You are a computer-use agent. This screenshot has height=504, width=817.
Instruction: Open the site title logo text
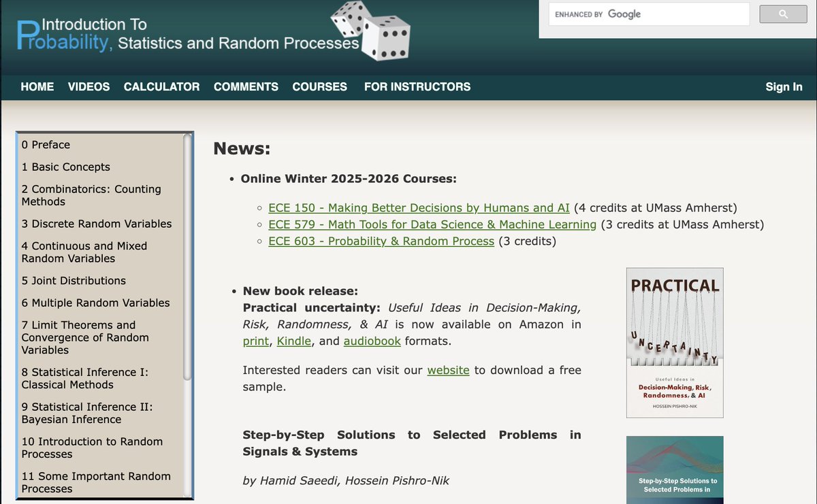coord(189,34)
